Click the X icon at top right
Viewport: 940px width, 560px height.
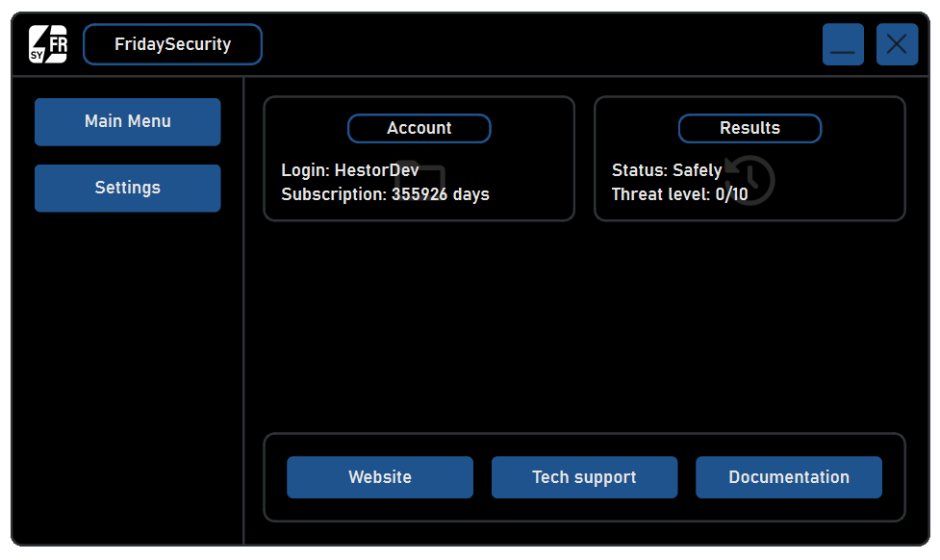click(896, 44)
